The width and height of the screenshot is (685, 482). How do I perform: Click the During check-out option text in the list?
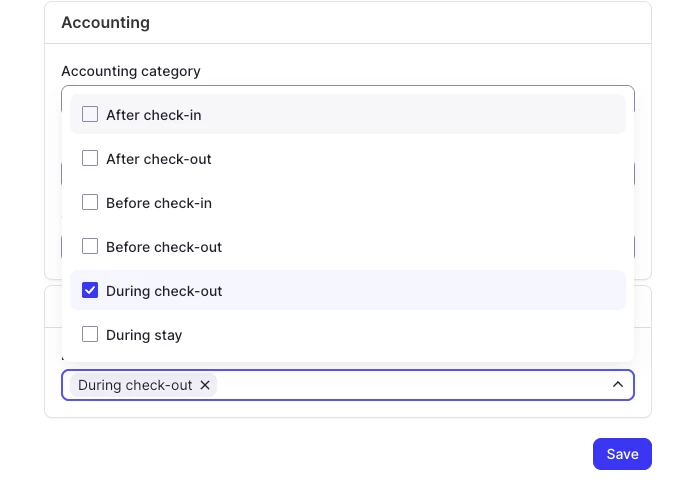click(x=164, y=291)
